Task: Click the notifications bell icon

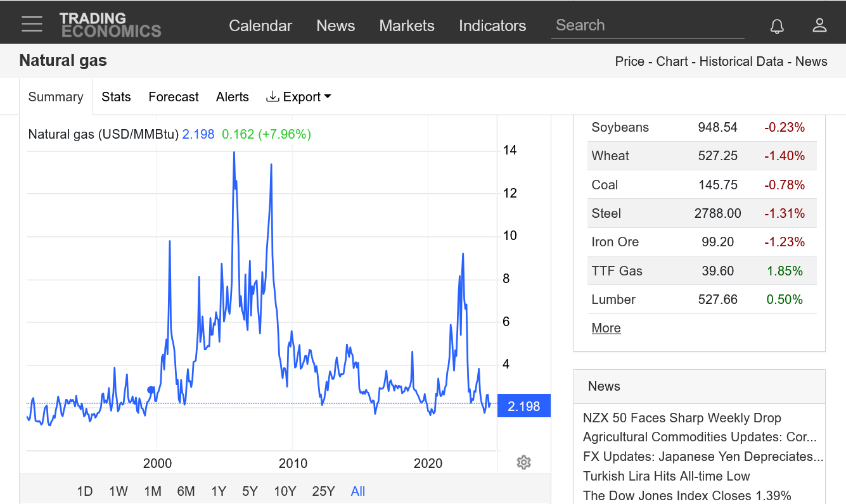Action: click(x=776, y=25)
